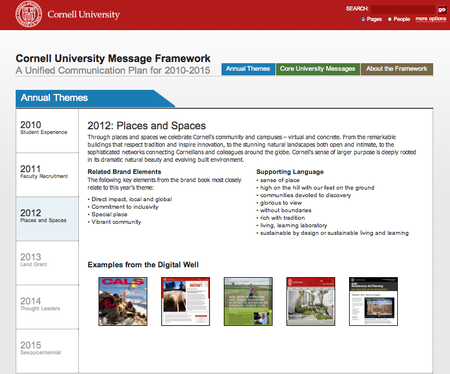Image resolution: width=450 pixels, height=374 pixels.
Task: Click the without boundaries bullet
Action: (284, 210)
